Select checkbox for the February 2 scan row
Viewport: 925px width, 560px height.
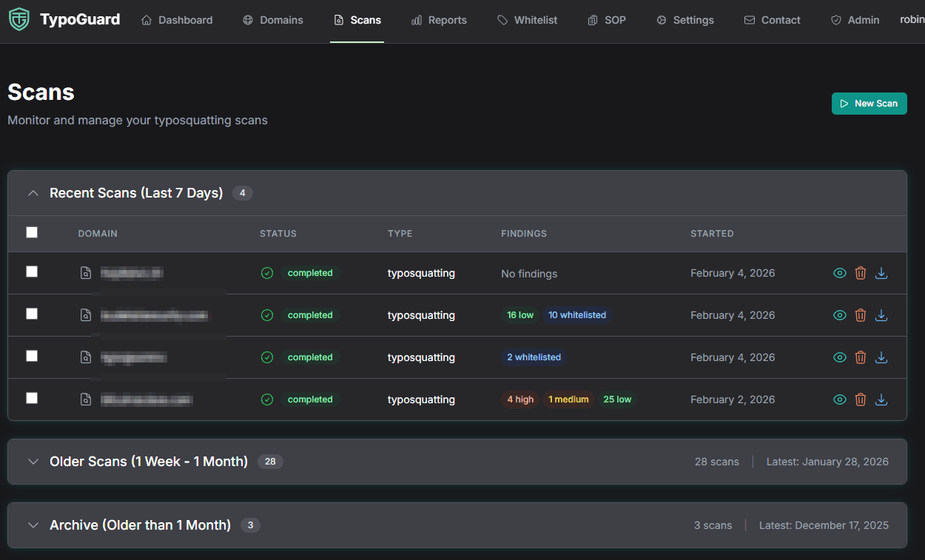point(32,398)
